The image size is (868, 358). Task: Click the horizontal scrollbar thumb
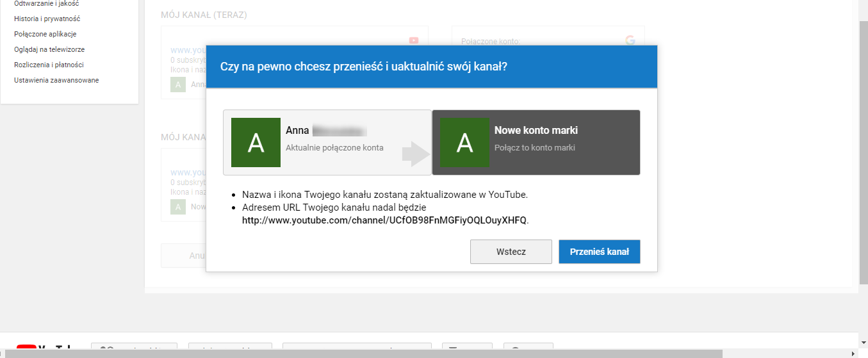(x=364, y=354)
